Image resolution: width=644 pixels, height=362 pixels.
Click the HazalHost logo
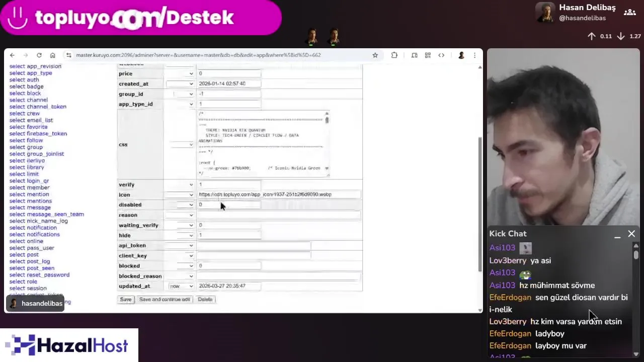pyautogui.click(x=69, y=345)
